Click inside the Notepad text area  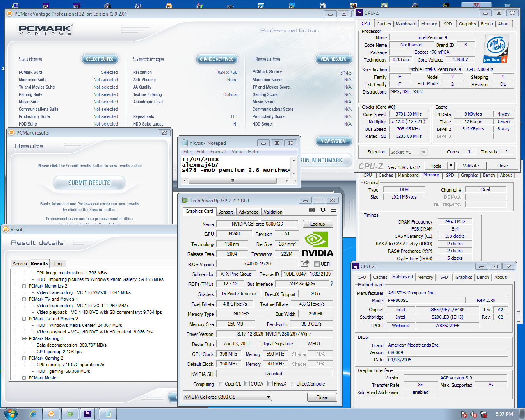point(236,167)
